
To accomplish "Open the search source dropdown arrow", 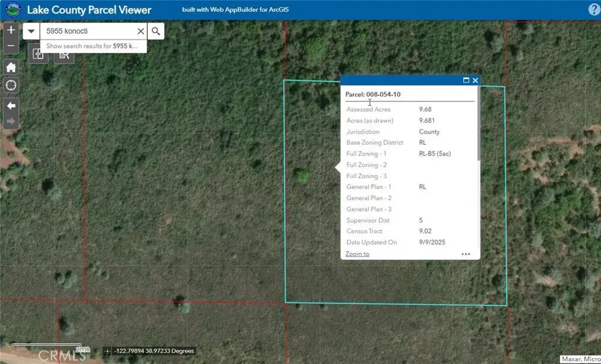I will coord(32,31).
